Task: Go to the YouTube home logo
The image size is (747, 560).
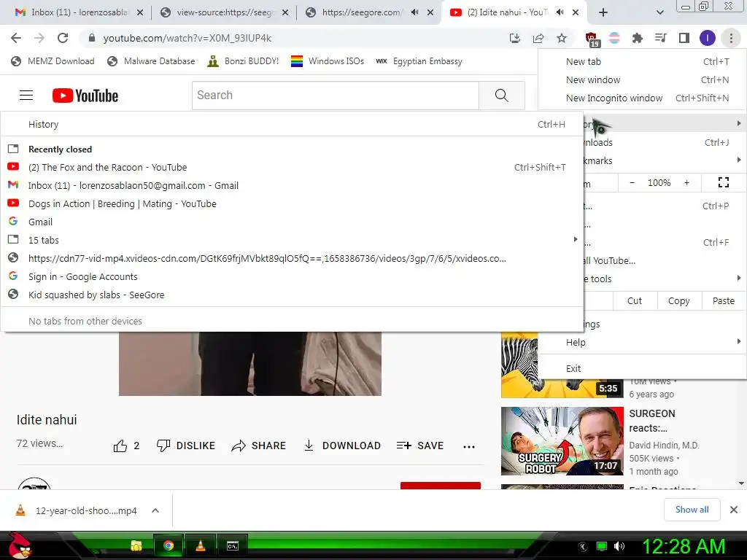Action: coord(85,96)
